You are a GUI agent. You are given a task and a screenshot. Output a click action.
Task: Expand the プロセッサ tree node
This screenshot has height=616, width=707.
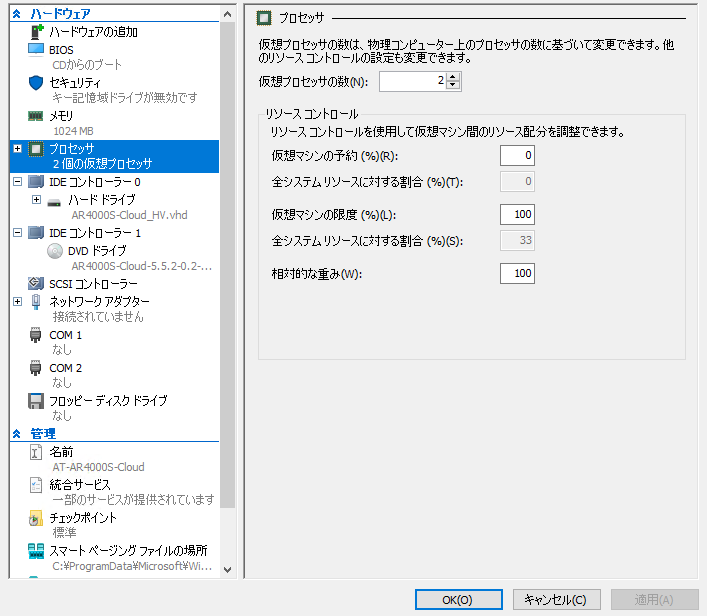(x=18, y=148)
